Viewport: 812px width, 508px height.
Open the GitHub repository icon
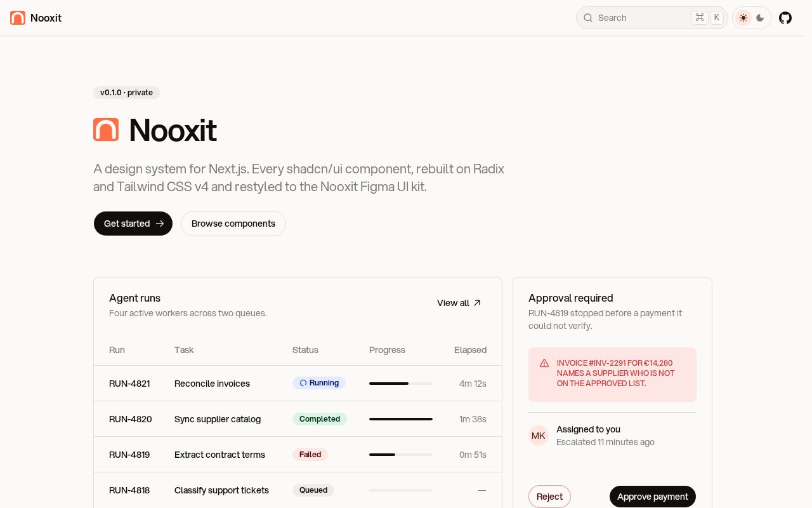tap(785, 18)
